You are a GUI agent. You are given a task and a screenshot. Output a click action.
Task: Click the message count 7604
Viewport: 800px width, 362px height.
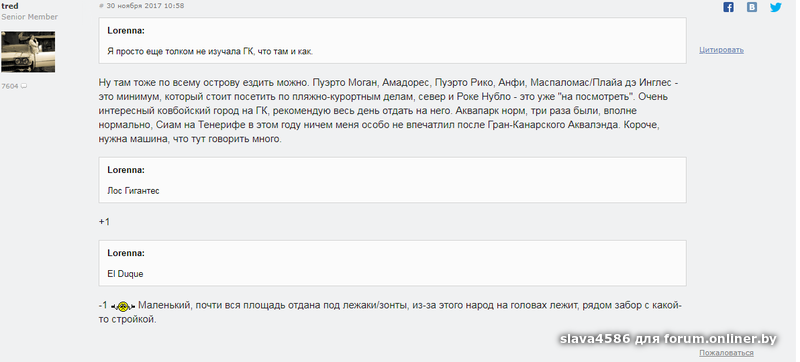[10, 86]
